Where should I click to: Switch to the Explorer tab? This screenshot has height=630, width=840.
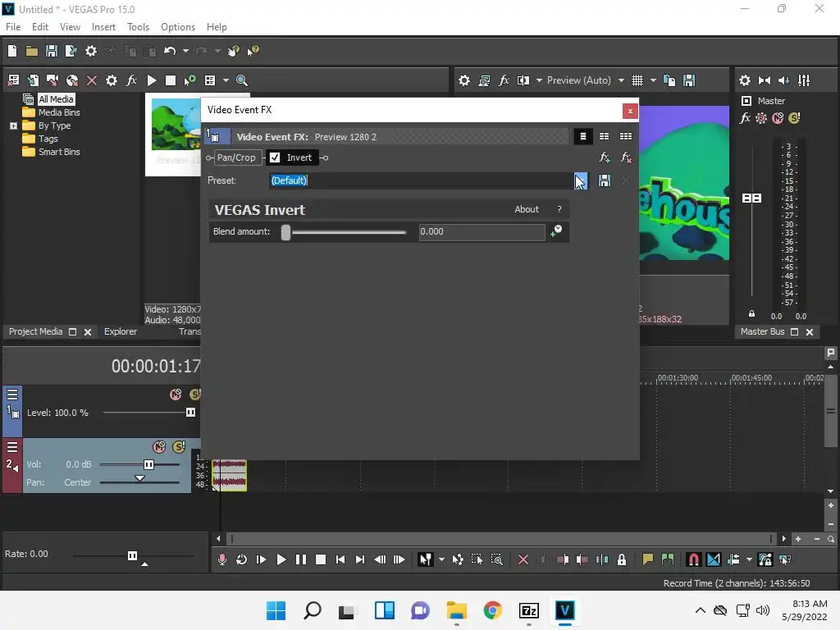click(x=121, y=331)
